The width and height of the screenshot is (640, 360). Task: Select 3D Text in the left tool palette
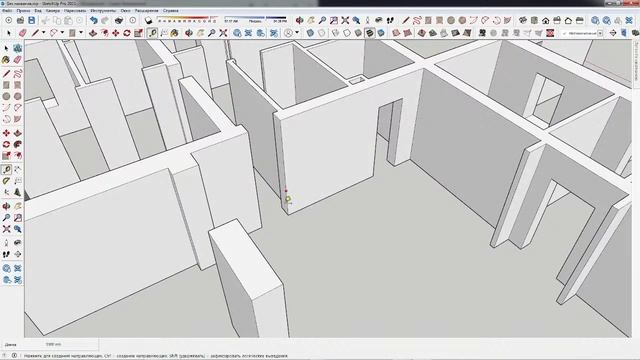[x=17, y=192]
